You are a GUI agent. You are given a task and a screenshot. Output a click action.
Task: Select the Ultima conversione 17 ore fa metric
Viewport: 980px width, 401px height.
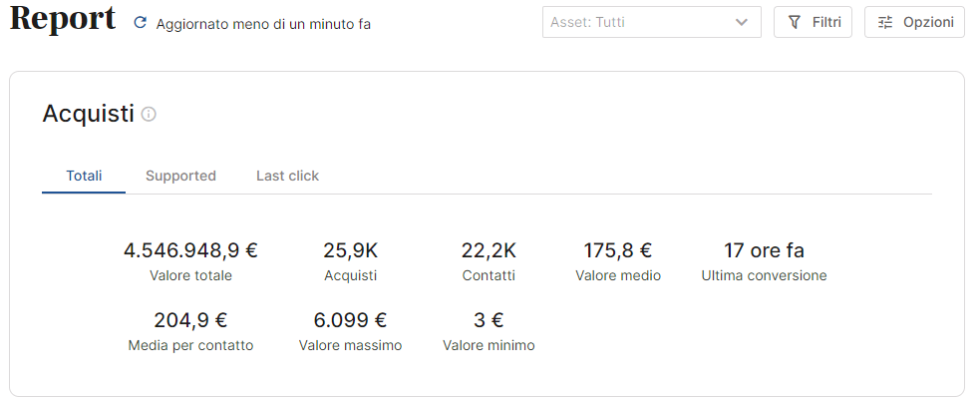click(764, 261)
